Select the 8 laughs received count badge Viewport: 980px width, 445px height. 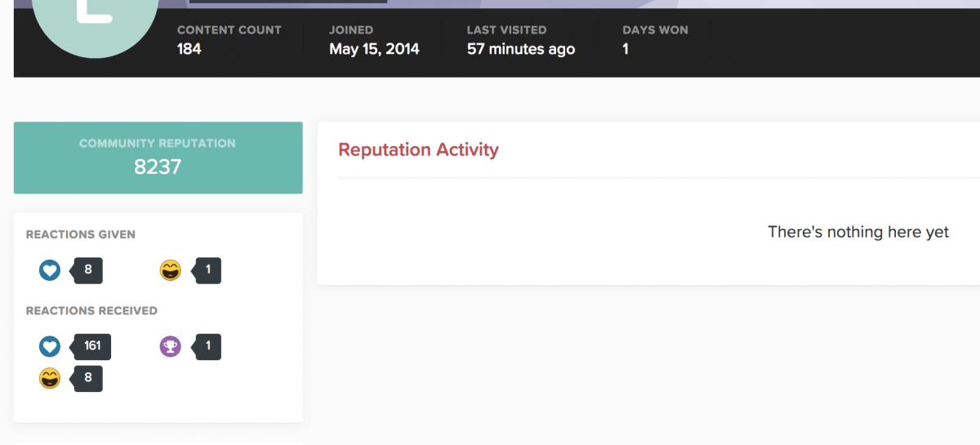coord(87,378)
